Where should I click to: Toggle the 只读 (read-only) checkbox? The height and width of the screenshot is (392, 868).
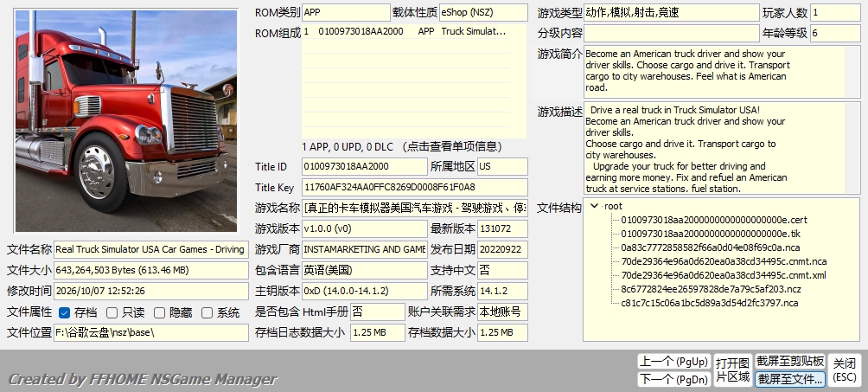pos(112,312)
